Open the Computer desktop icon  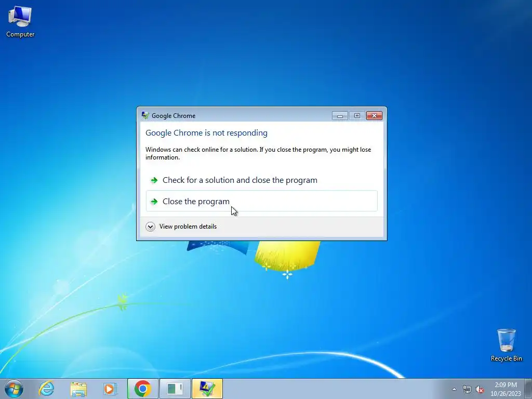[x=20, y=22]
